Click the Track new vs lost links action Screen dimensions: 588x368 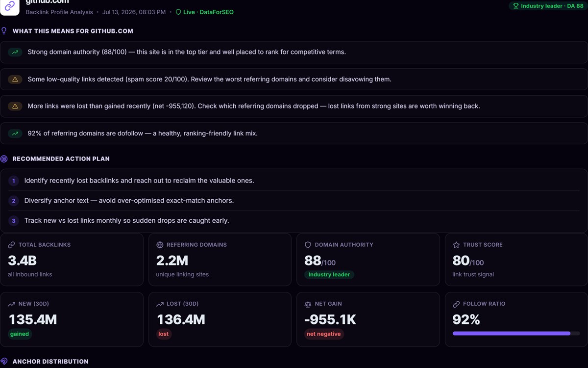tap(126, 221)
